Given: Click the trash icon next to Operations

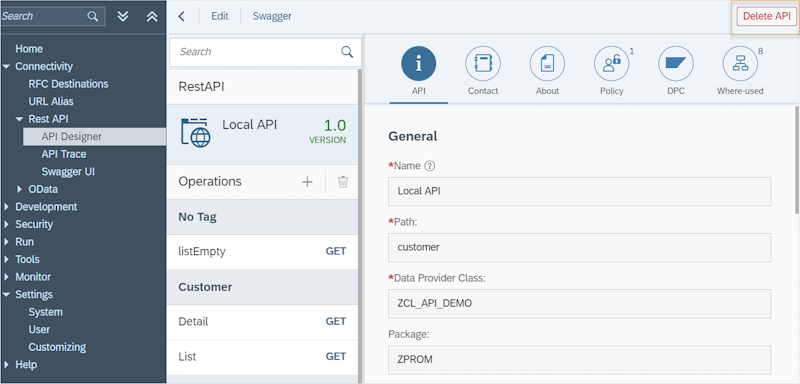Looking at the screenshot, I should click(x=343, y=182).
